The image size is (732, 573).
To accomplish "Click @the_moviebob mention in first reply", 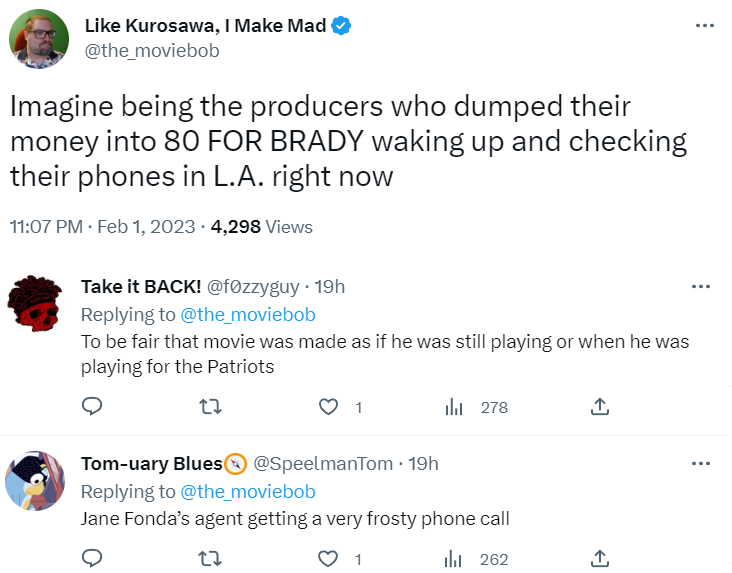I will tap(248, 314).
